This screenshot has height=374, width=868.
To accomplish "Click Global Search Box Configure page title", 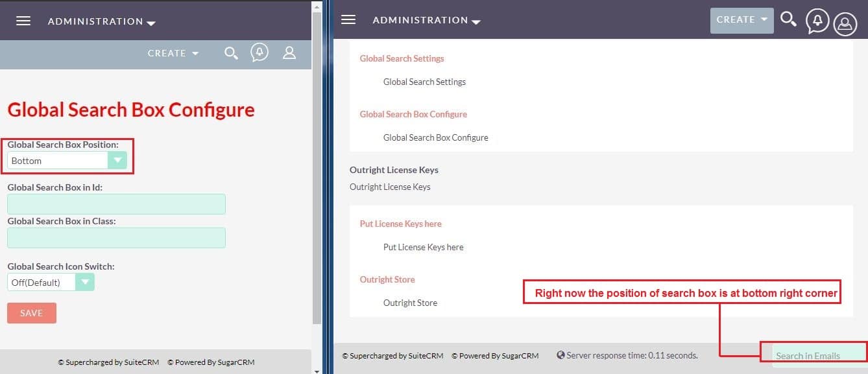I will pos(131,110).
